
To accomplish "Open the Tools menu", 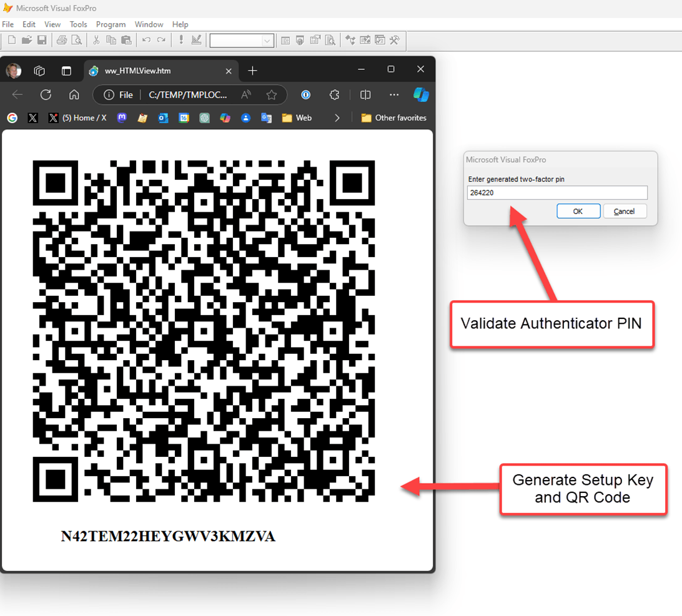I will pyautogui.click(x=78, y=24).
